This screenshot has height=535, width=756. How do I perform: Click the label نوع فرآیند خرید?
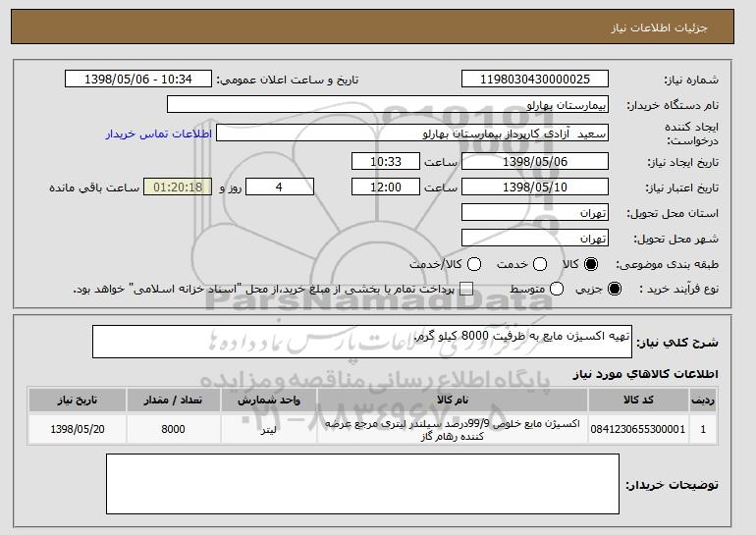[x=678, y=289]
